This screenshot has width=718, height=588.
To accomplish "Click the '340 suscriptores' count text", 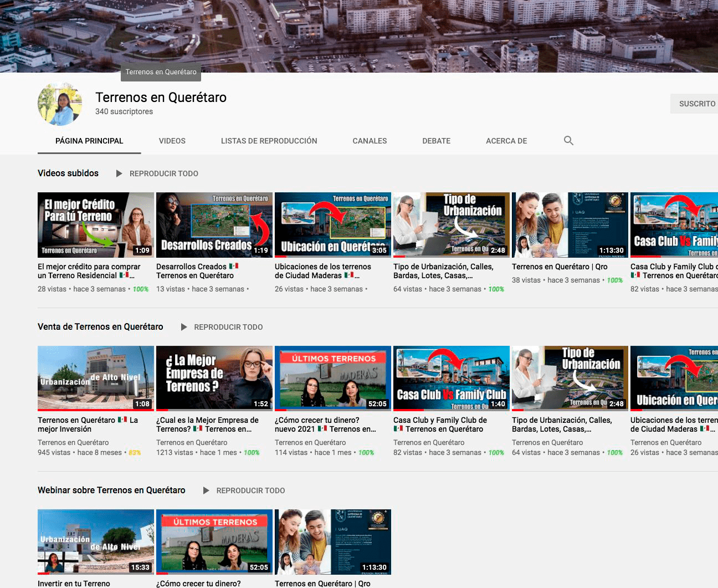I will 124,111.
